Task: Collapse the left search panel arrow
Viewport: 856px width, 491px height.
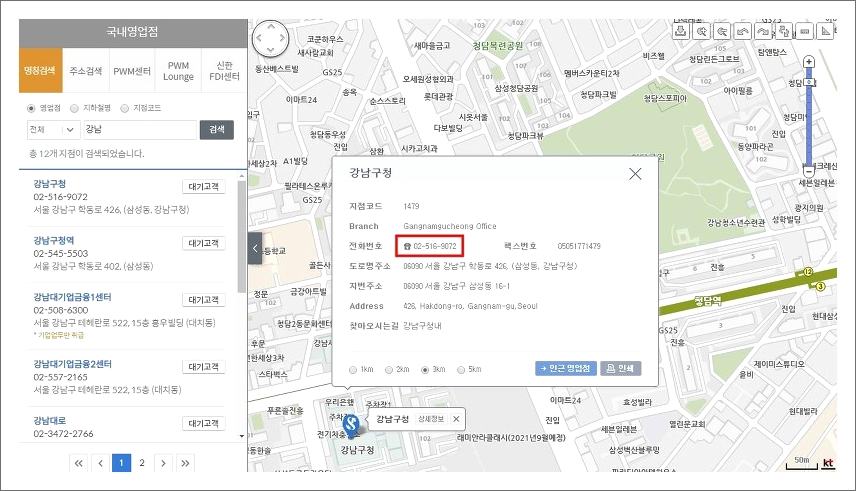Action: (255, 248)
